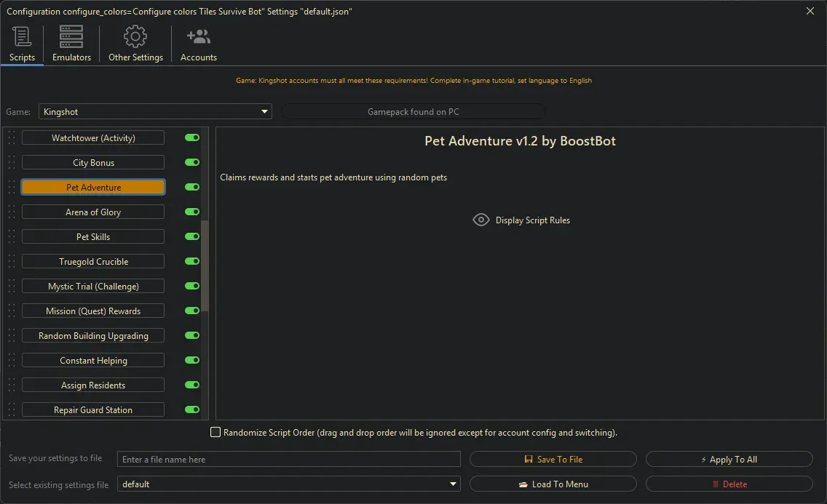Disable the Watchtower (Activity) toggle

tap(192, 138)
